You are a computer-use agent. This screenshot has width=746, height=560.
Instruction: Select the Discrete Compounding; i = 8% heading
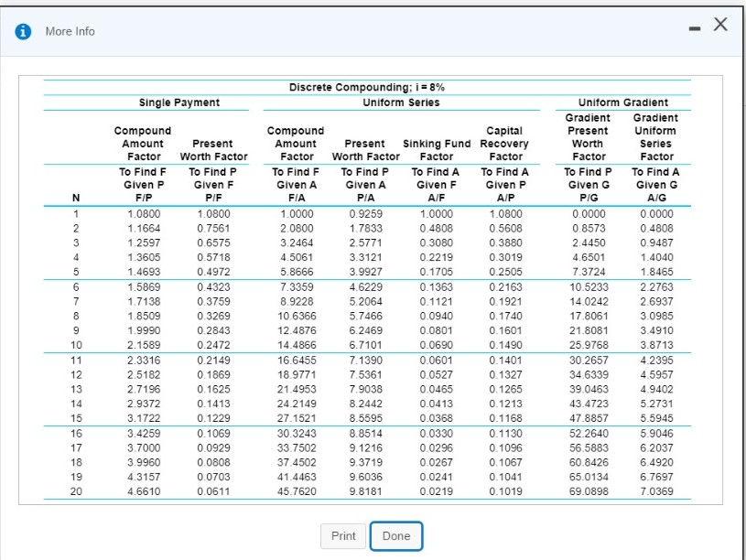[367, 87]
